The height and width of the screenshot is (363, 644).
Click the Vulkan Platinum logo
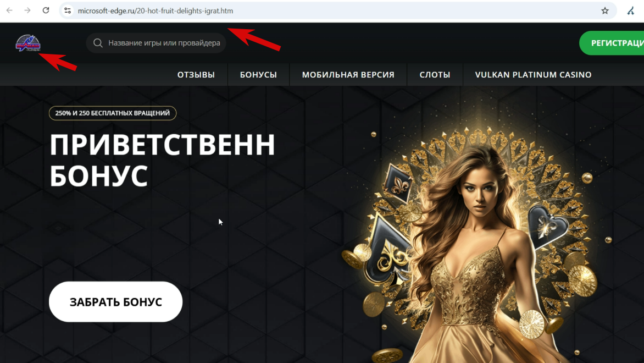tap(28, 43)
